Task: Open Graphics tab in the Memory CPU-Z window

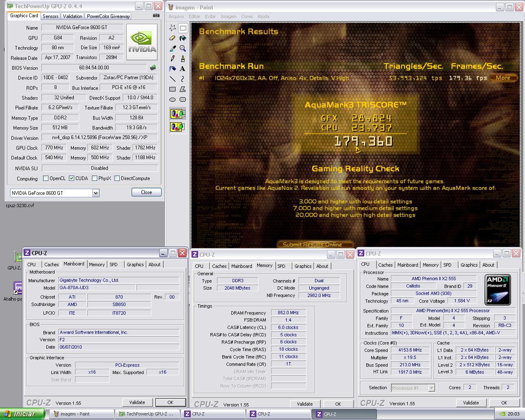Action: pos(303,266)
